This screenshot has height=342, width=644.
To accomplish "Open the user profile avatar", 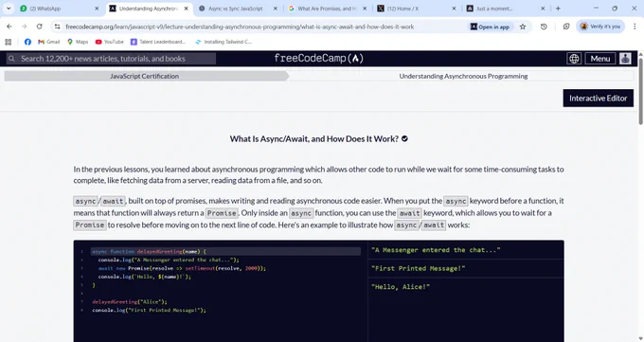I will click(x=625, y=59).
